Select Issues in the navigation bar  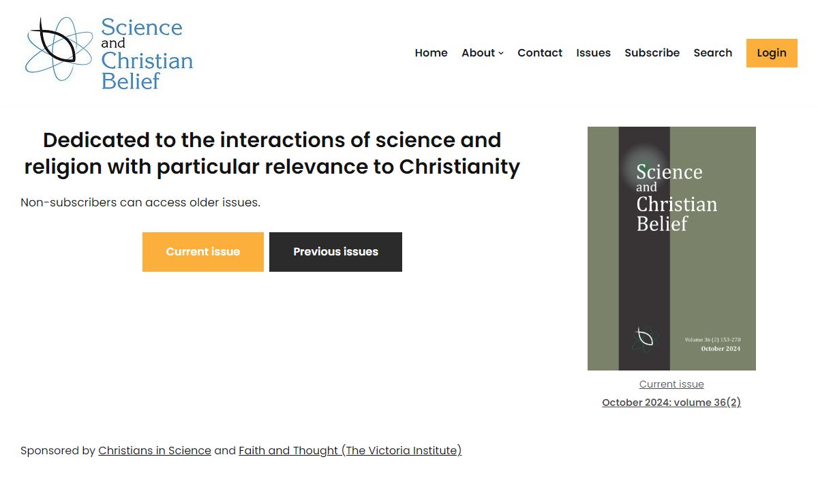[593, 53]
